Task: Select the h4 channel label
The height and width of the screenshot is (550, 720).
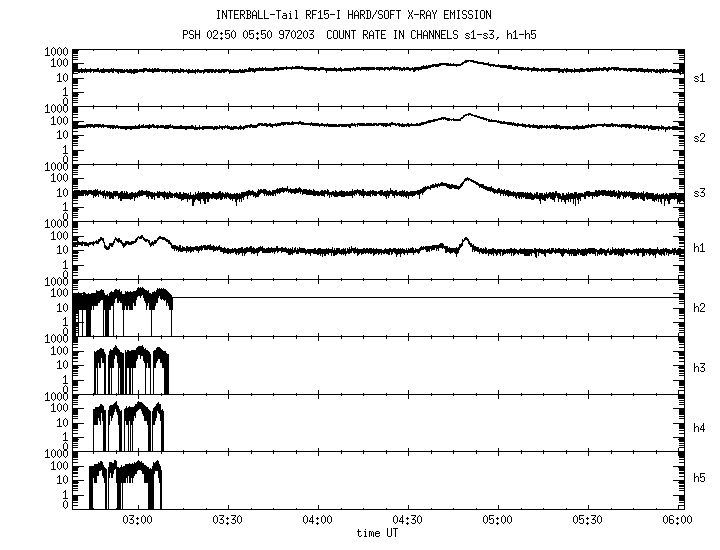Action: [x=700, y=427]
